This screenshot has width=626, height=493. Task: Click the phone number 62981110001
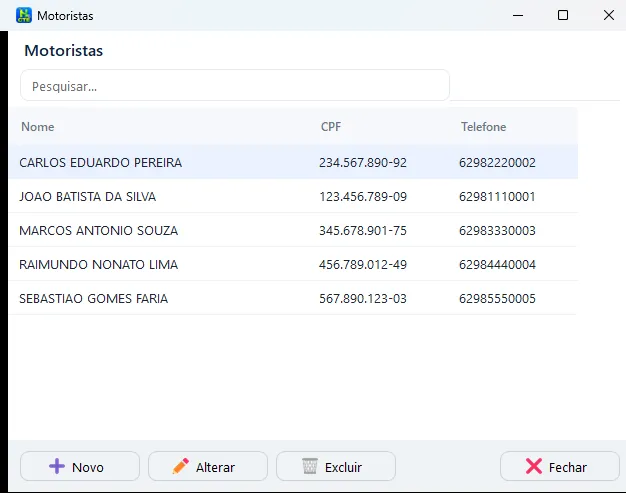click(x=497, y=196)
